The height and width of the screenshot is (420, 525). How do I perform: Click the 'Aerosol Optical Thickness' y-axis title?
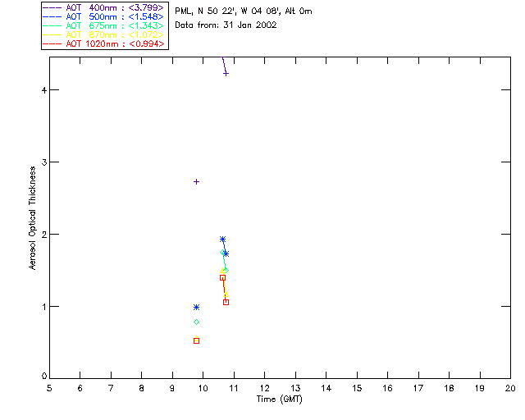32,218
